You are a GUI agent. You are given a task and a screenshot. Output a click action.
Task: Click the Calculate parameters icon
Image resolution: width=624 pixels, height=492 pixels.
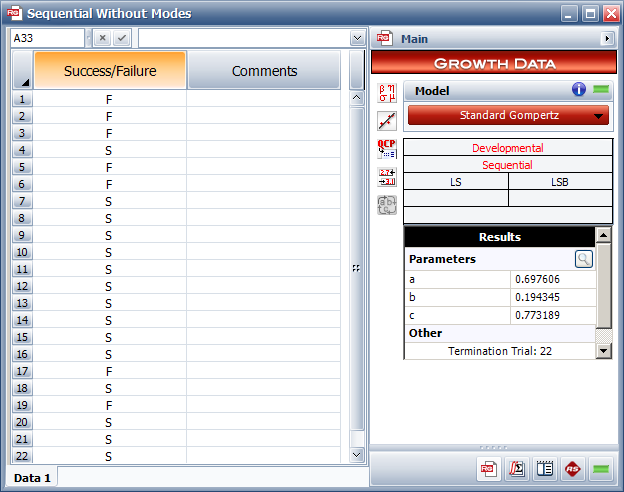pos(386,94)
